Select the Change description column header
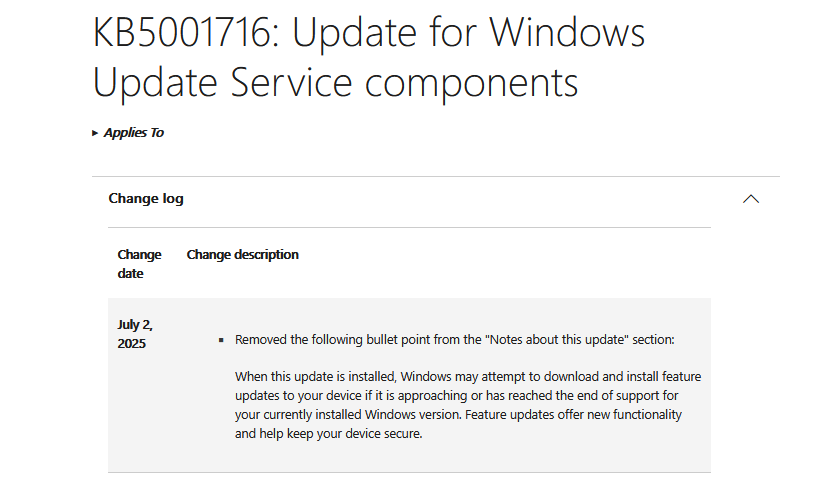This screenshot has height=497, width=823. 242,255
